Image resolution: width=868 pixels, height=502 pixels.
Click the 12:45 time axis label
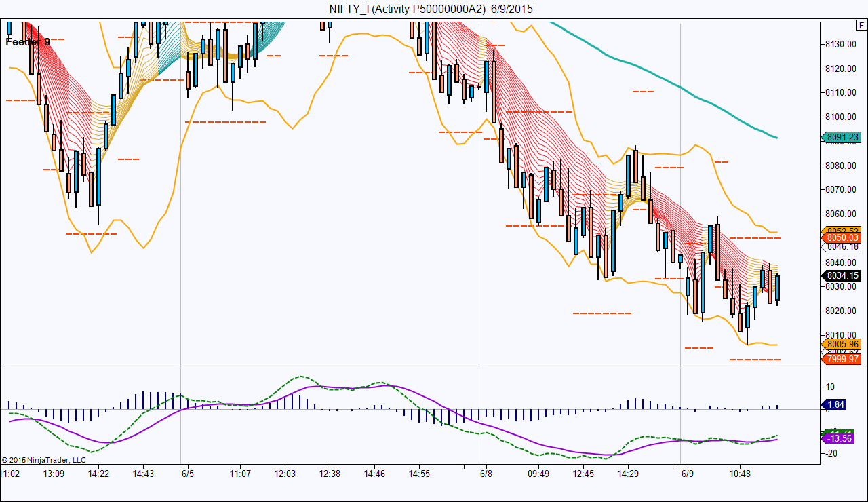[x=583, y=474]
